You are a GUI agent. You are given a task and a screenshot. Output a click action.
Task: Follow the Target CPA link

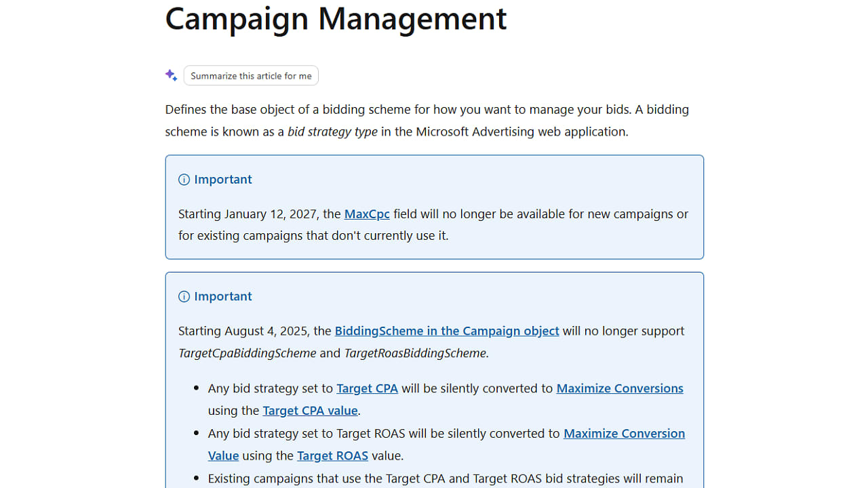coord(367,388)
